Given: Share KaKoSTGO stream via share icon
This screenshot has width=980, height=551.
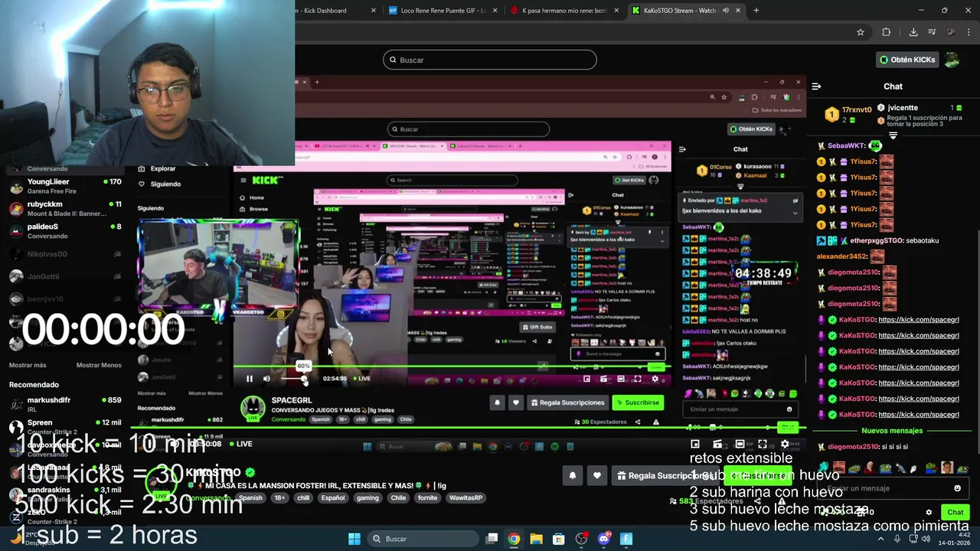Looking at the screenshot, I should pos(757,501).
